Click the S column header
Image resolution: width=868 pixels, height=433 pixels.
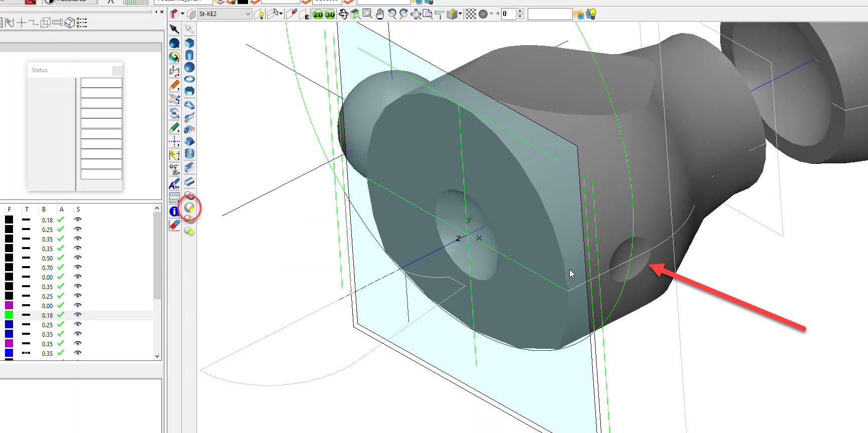click(78, 209)
